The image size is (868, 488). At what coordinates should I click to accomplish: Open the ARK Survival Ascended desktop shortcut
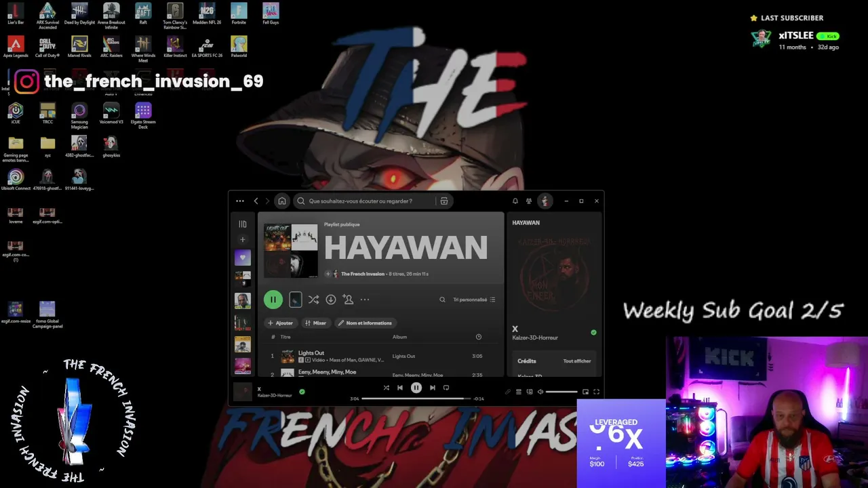coord(47,15)
